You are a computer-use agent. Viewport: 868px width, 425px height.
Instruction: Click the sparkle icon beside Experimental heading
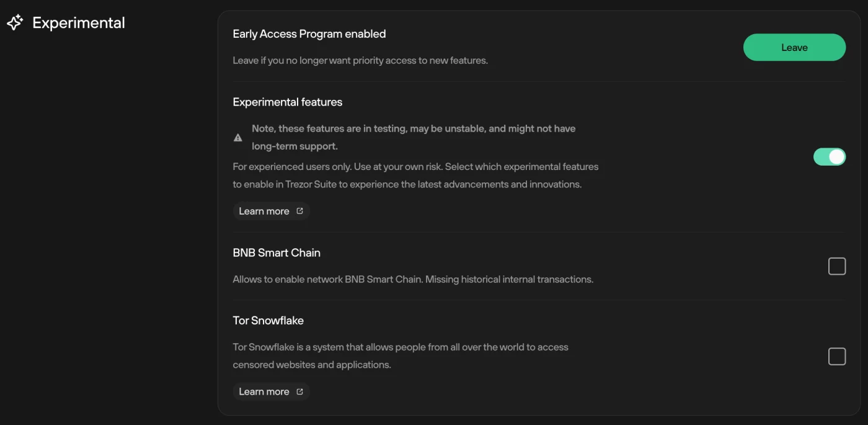click(15, 23)
